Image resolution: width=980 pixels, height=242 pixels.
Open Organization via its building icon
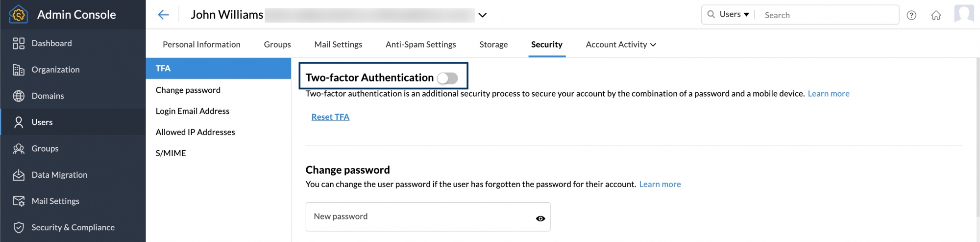click(x=19, y=70)
